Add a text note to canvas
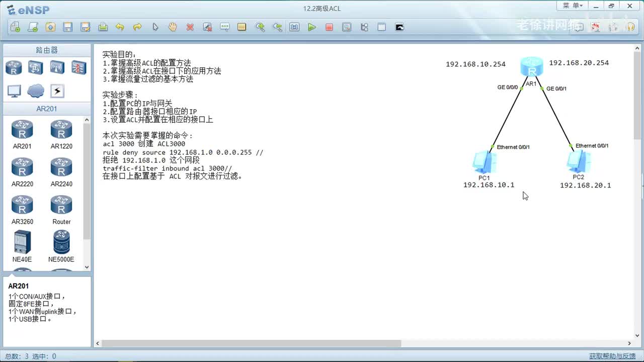This screenshot has height=362, width=644. (x=225, y=27)
